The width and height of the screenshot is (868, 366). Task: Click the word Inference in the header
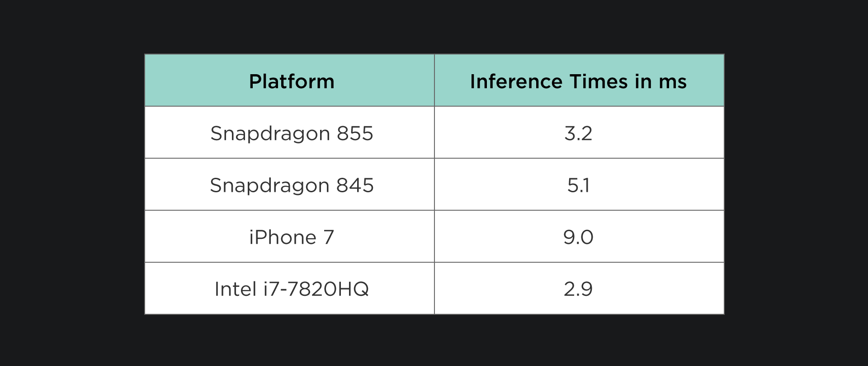[516, 81]
